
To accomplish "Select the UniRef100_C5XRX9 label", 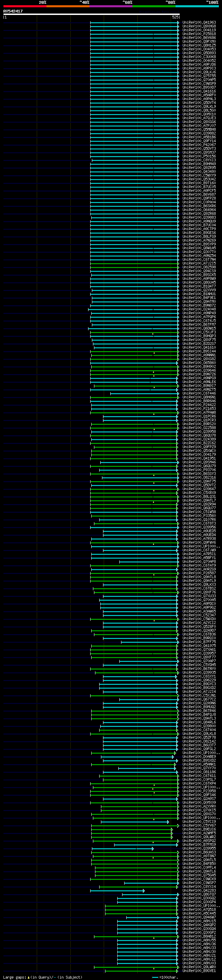I will click(x=199, y=493).
